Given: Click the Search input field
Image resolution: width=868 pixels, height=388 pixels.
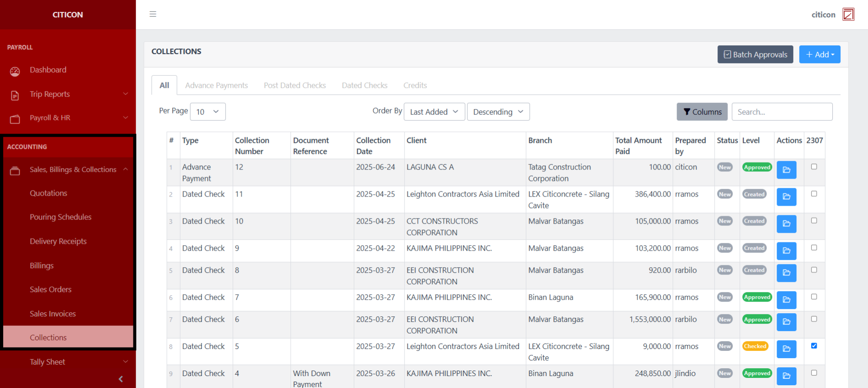Looking at the screenshot, I should pyautogui.click(x=781, y=112).
